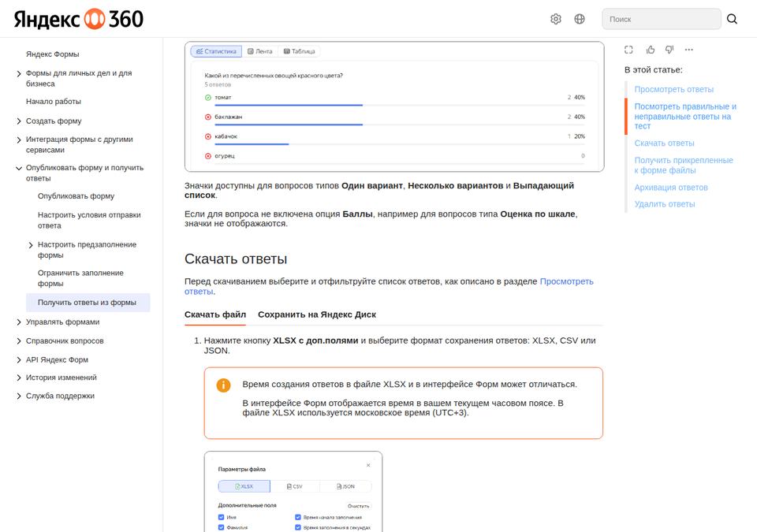
Task: Open the Начало работы page
Action: coord(54,102)
